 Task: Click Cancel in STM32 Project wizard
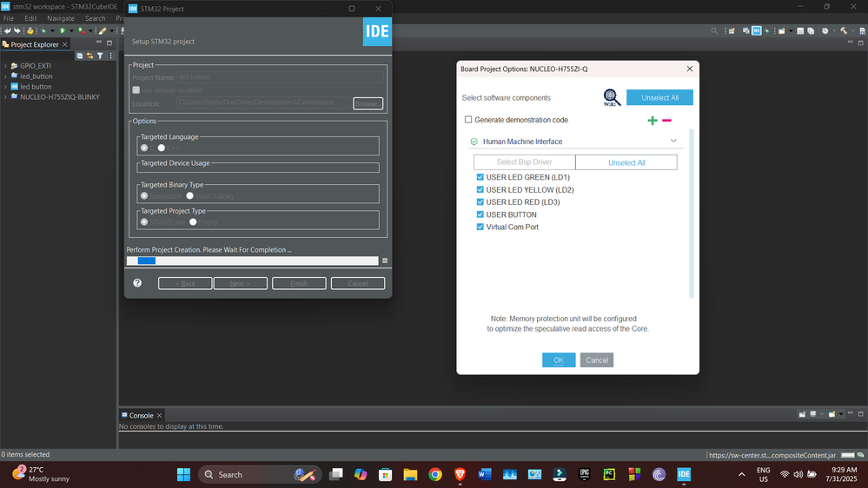[358, 283]
